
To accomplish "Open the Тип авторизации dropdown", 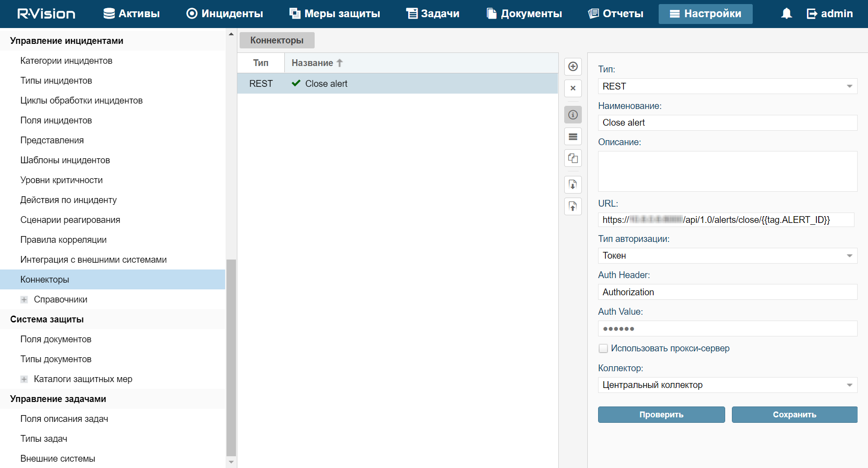I will 727,256.
